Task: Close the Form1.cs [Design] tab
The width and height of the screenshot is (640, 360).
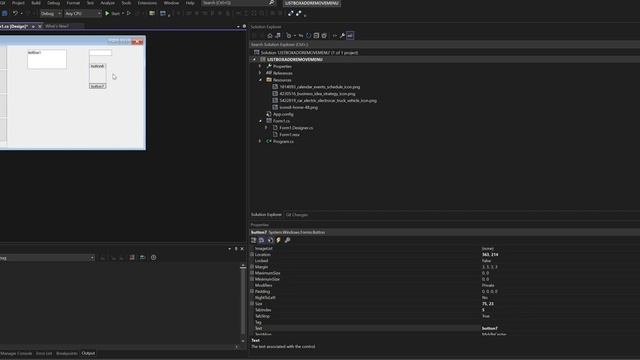Action: point(40,26)
